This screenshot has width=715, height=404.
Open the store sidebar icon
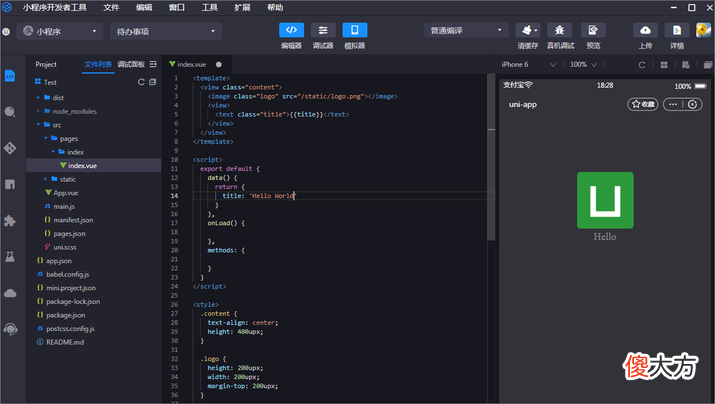[x=10, y=184]
